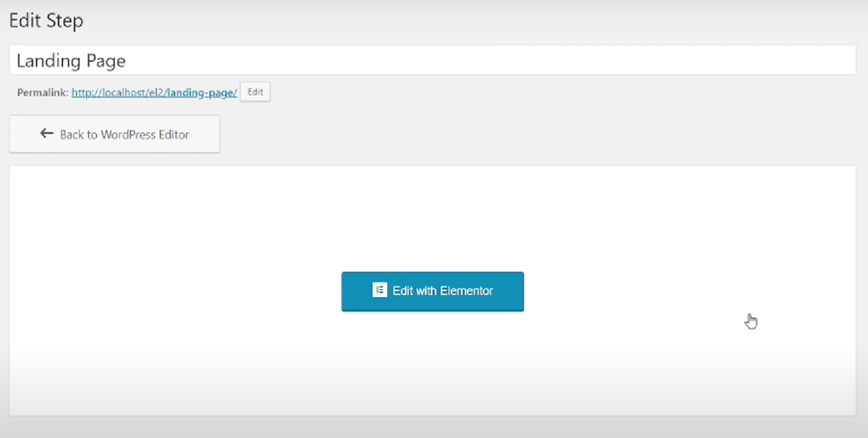Click the Permalink label text

click(43, 93)
